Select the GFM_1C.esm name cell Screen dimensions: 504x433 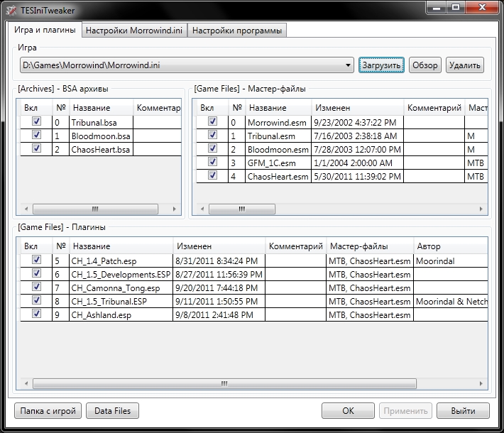click(x=278, y=163)
